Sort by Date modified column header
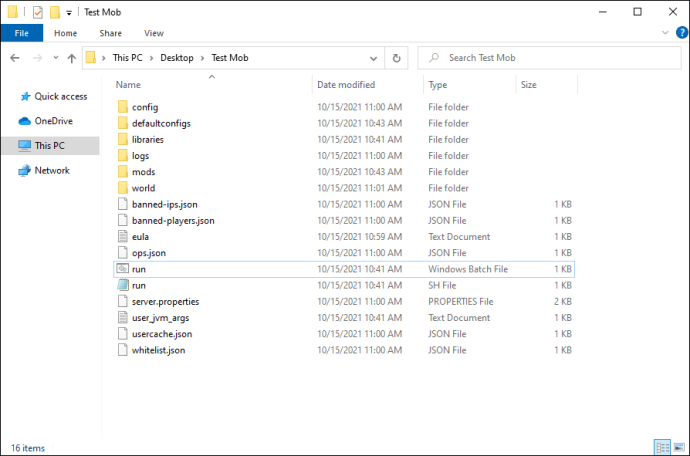690x456 pixels. (x=346, y=85)
